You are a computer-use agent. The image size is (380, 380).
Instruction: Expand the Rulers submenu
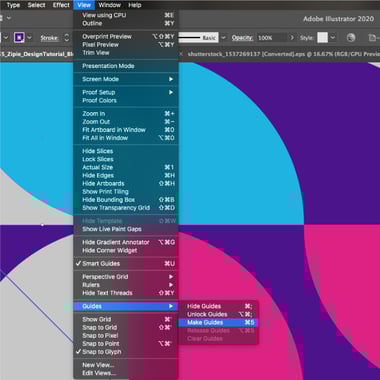click(x=126, y=285)
